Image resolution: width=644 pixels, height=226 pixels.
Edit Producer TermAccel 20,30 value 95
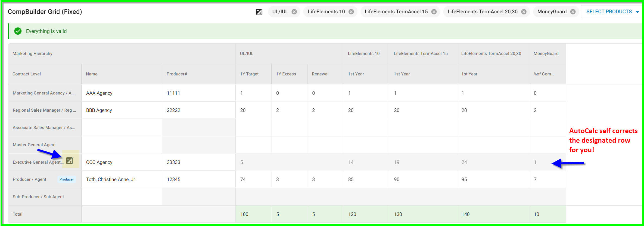[493, 179]
